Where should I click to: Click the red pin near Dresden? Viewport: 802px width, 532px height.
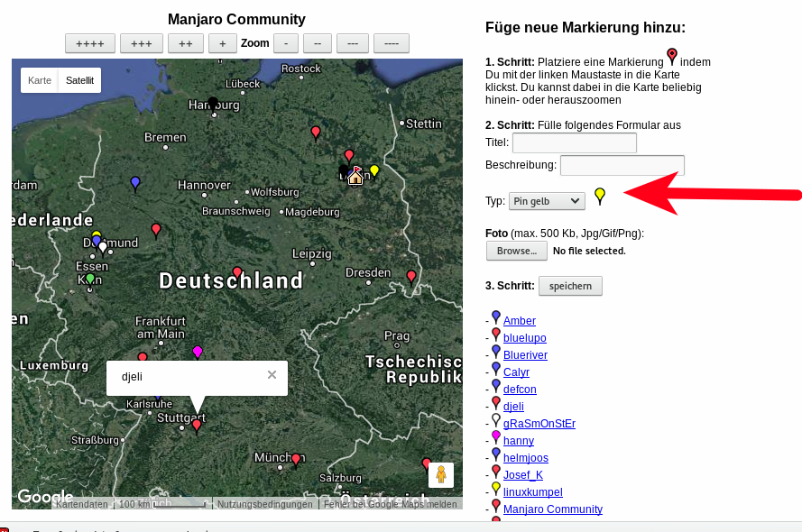pyautogui.click(x=411, y=276)
